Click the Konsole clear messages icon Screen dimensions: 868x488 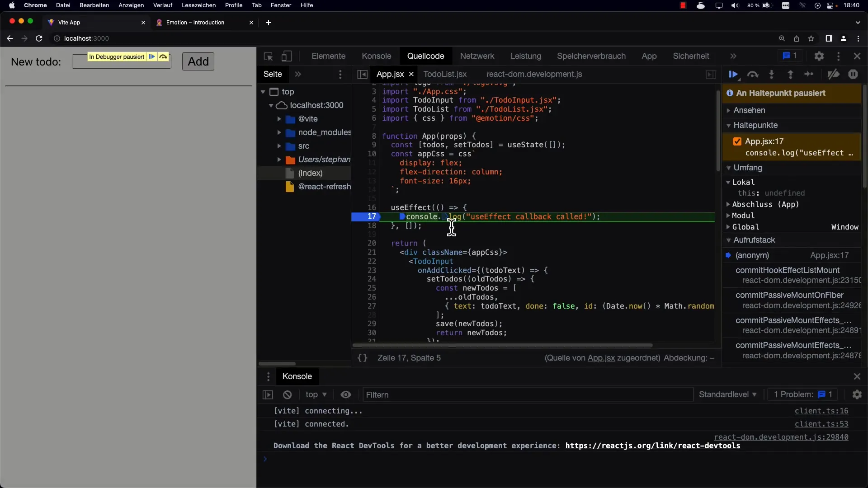point(287,394)
